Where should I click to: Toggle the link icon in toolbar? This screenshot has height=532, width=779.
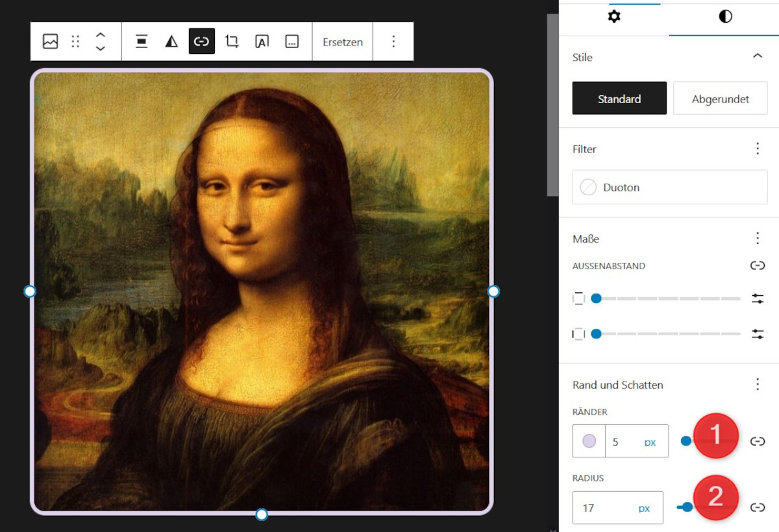click(x=202, y=42)
